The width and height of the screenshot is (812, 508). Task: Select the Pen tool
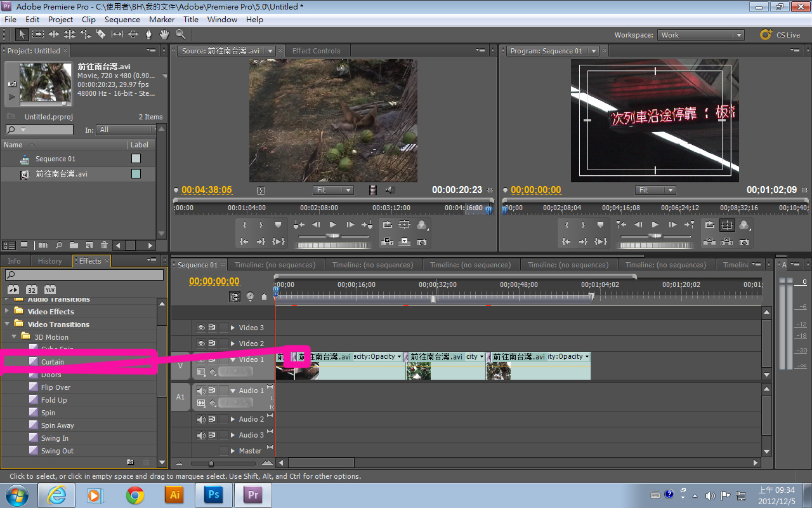(x=149, y=35)
